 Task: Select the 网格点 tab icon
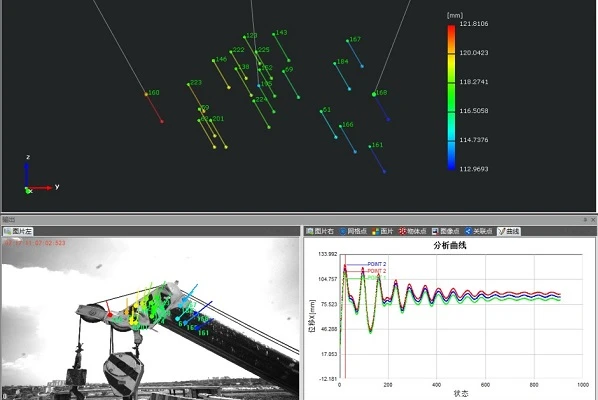(343, 231)
